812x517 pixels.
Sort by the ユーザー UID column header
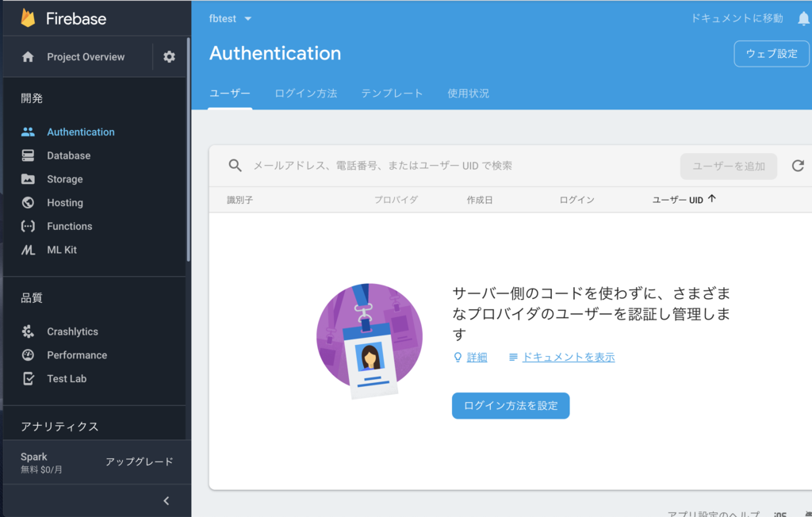[x=677, y=200]
